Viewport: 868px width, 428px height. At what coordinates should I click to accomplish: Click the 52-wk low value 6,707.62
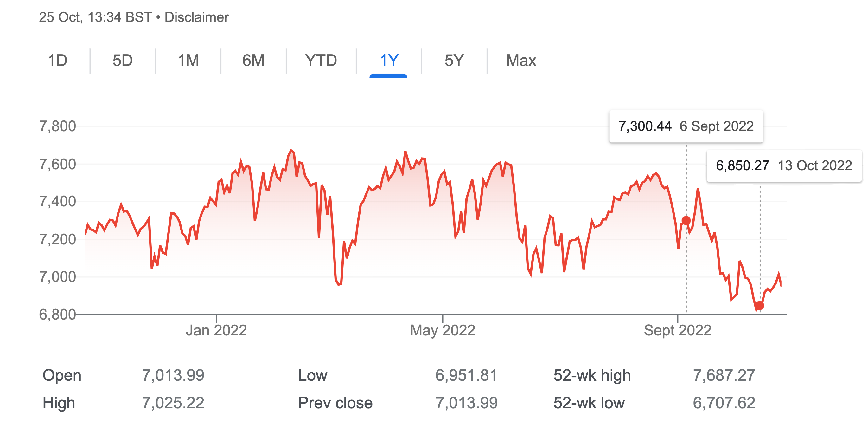pyautogui.click(x=724, y=403)
